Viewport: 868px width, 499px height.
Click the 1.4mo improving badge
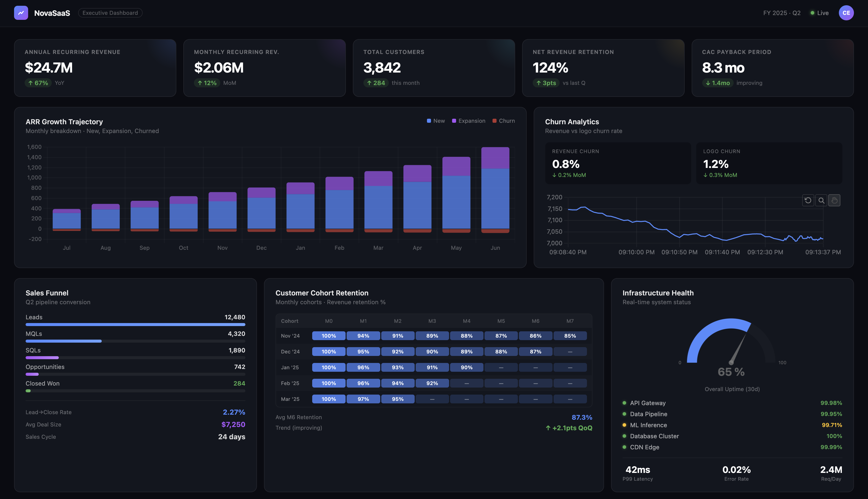tap(718, 83)
